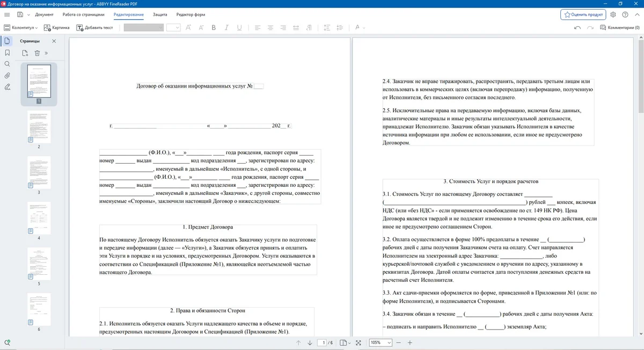Switch to the Защита tab

[160, 14]
